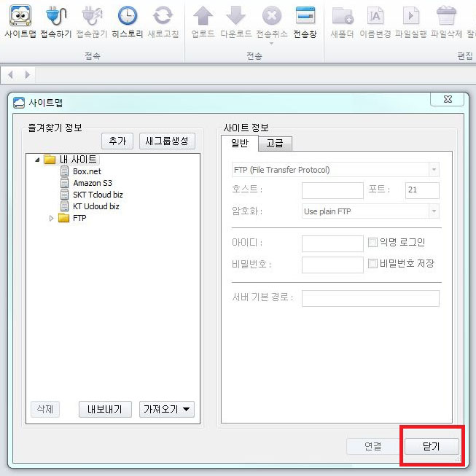Screen dimensions: 476x476
Task: Click the 새폴더 new folder icon
Action: point(343,16)
